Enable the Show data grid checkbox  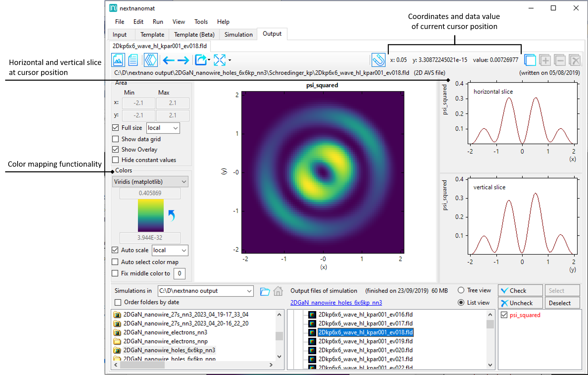(x=116, y=139)
